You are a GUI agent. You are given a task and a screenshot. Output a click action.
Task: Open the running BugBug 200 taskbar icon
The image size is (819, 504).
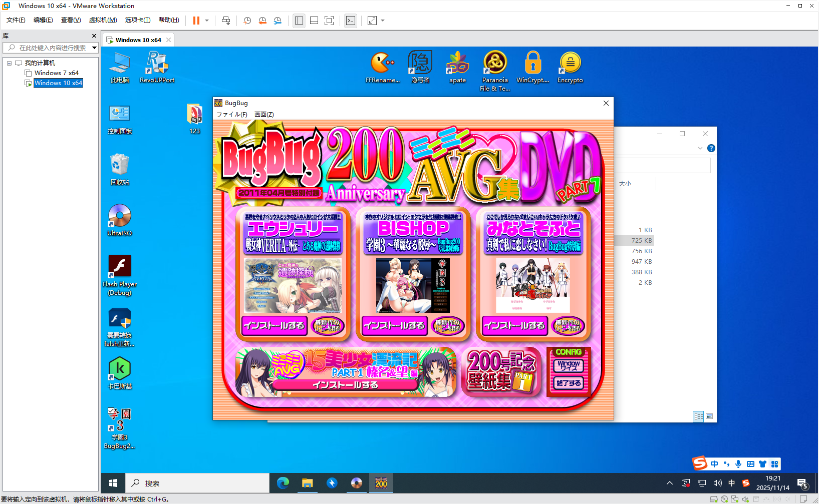coord(381,483)
